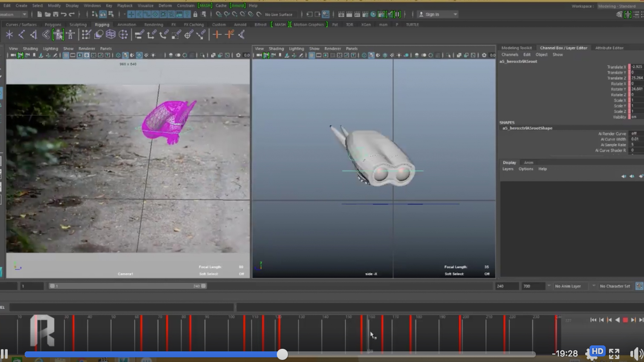644x362 pixels.
Task: Open the Deform menu
Action: [165, 6]
